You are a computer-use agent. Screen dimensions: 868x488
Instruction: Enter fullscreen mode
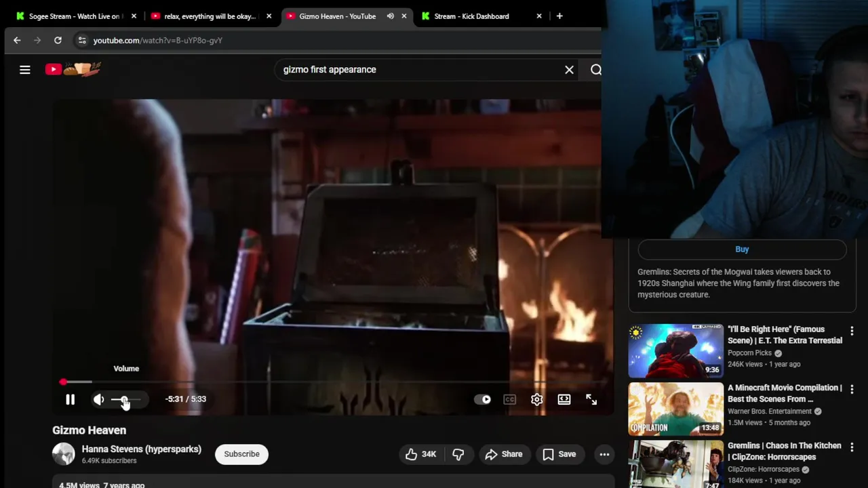[x=591, y=400]
